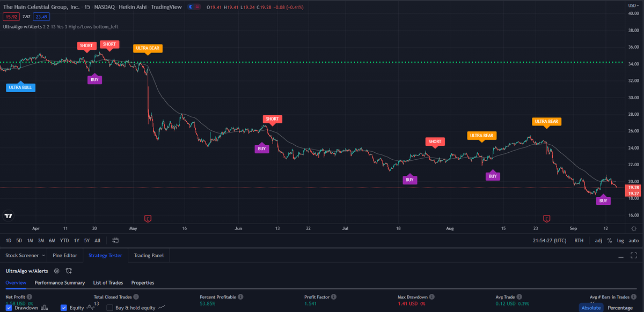The height and width of the screenshot is (312, 644).
Task: Click the SHORT label in June
Action: click(x=272, y=118)
